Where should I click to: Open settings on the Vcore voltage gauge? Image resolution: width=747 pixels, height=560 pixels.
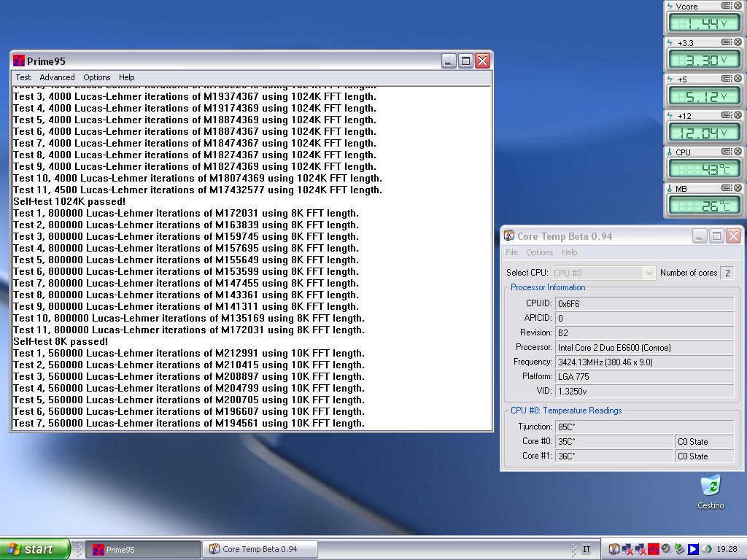pyautogui.click(x=727, y=6)
